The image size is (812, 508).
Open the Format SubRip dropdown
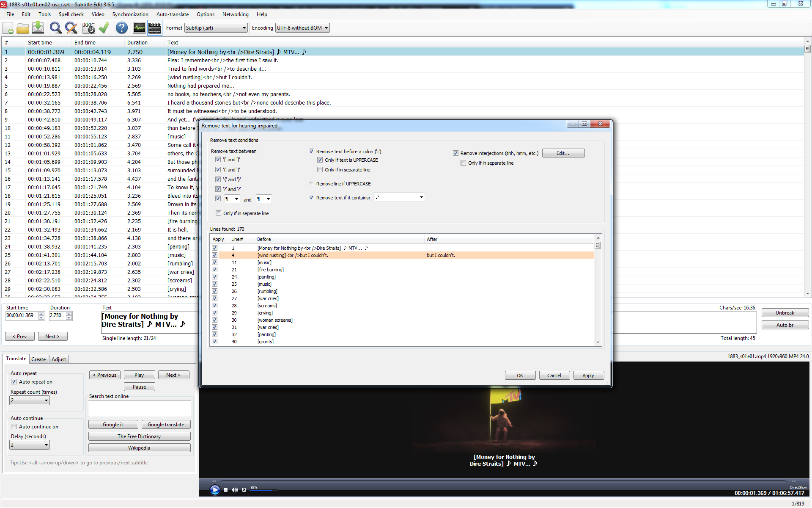tap(215, 28)
